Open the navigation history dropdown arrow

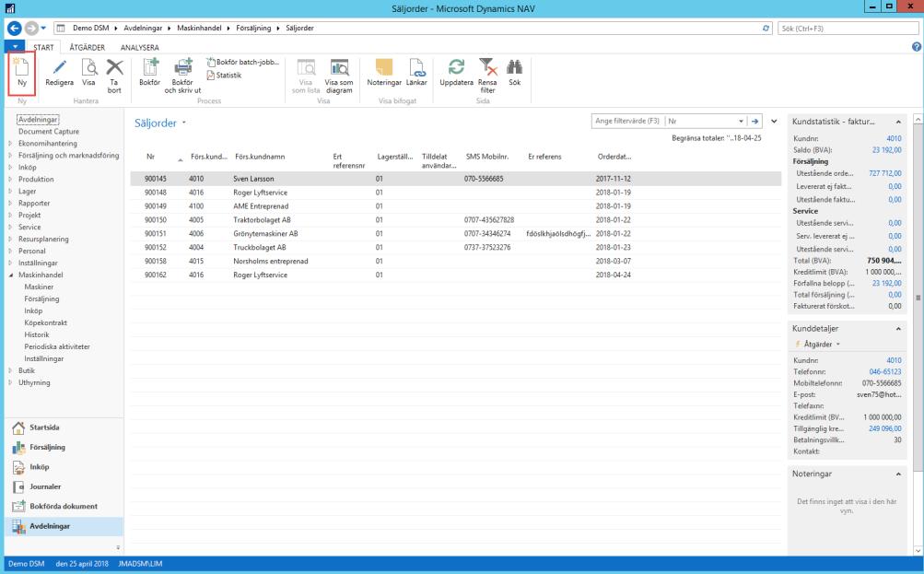(43, 28)
